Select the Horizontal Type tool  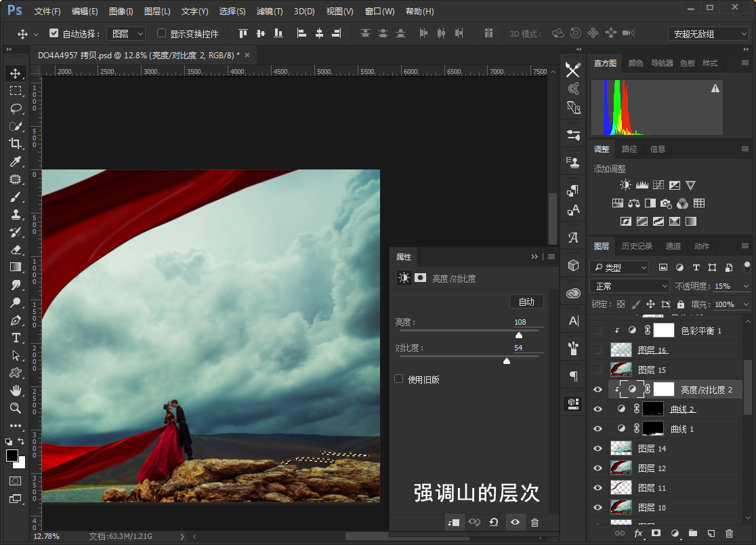point(16,338)
